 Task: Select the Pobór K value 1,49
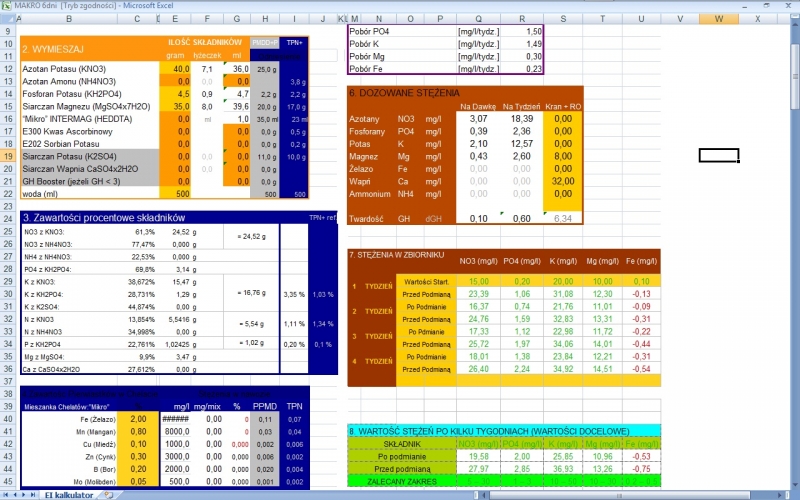click(x=522, y=44)
